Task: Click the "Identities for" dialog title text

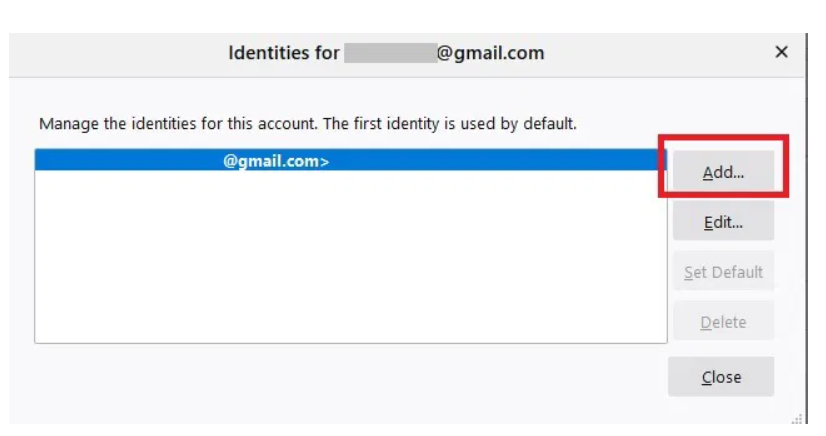Action: pos(284,53)
